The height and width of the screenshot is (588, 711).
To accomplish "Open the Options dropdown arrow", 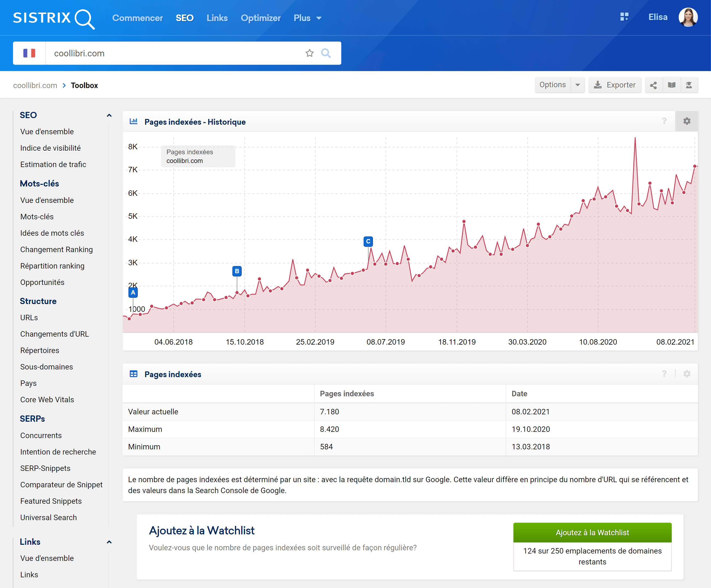I will pos(578,85).
